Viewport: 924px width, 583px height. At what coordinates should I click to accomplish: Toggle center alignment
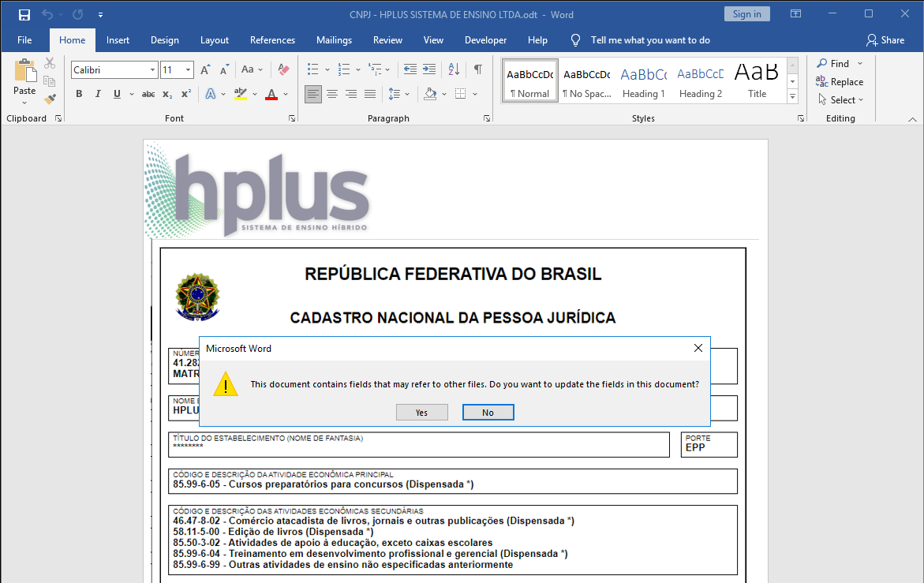click(332, 94)
